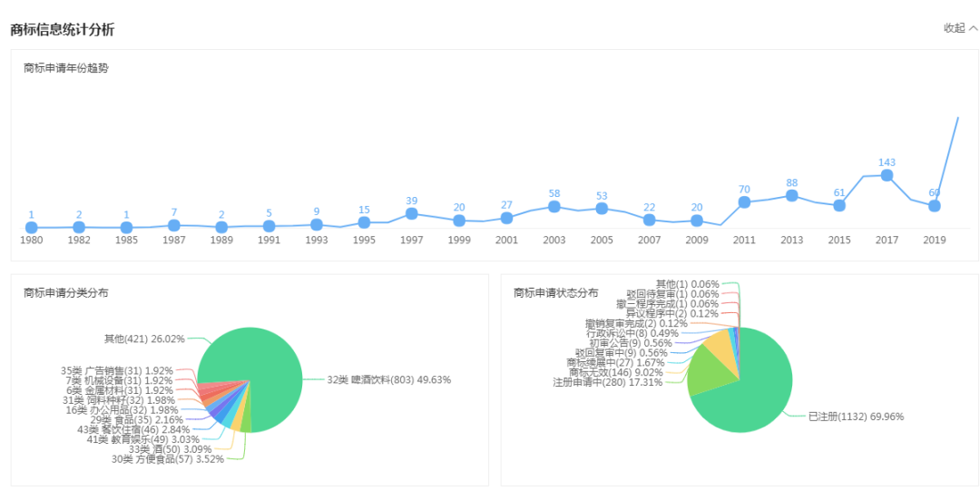The image size is (980, 501).
Task: Collapse the 商标信息统计分析 panel via 收起
Action: (960, 28)
